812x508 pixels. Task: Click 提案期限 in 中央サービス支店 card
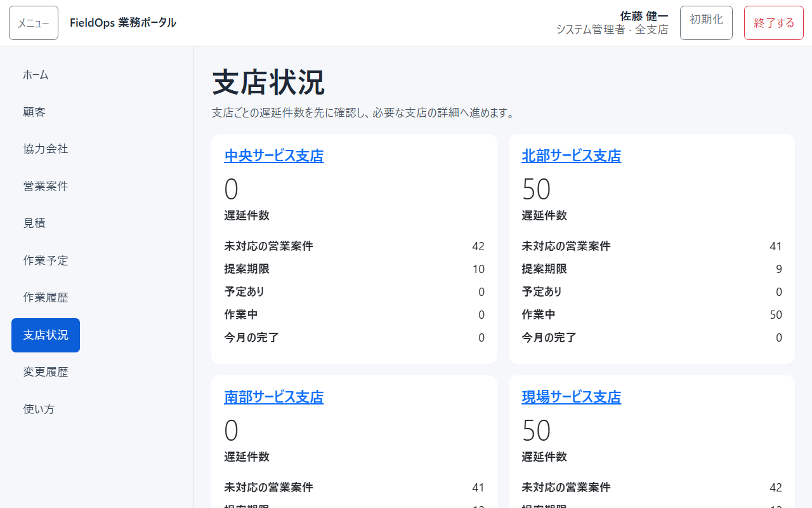pyautogui.click(x=247, y=269)
